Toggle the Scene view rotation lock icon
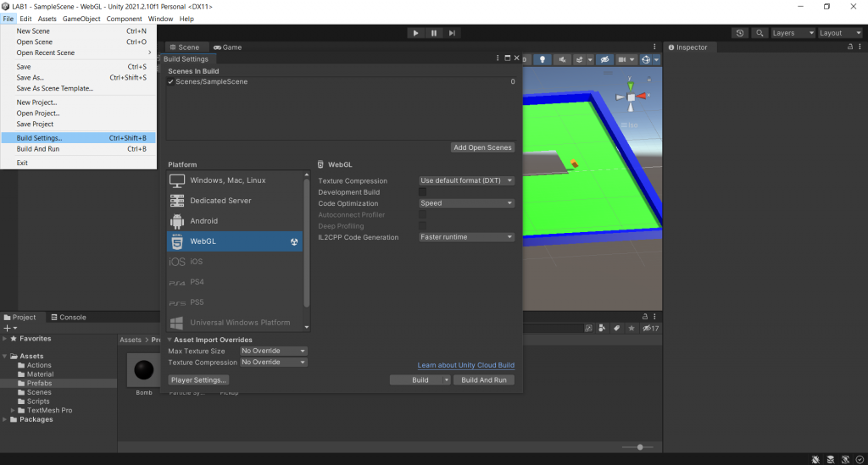This screenshot has height=465, width=868. 649,80
